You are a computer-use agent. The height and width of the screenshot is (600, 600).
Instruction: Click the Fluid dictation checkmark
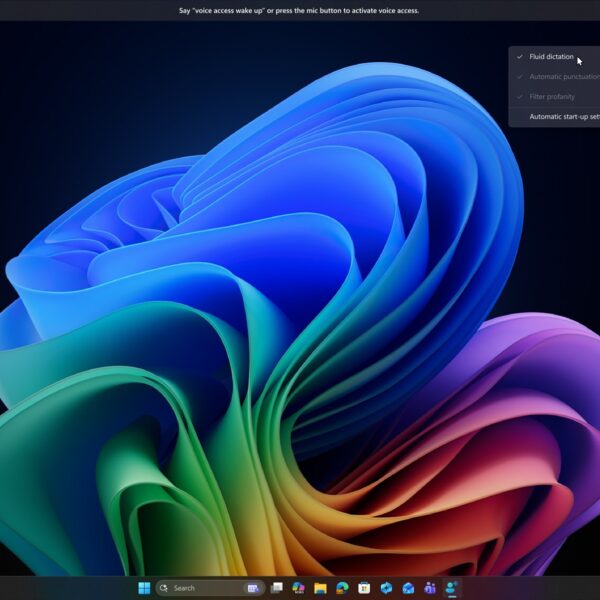(x=520, y=57)
